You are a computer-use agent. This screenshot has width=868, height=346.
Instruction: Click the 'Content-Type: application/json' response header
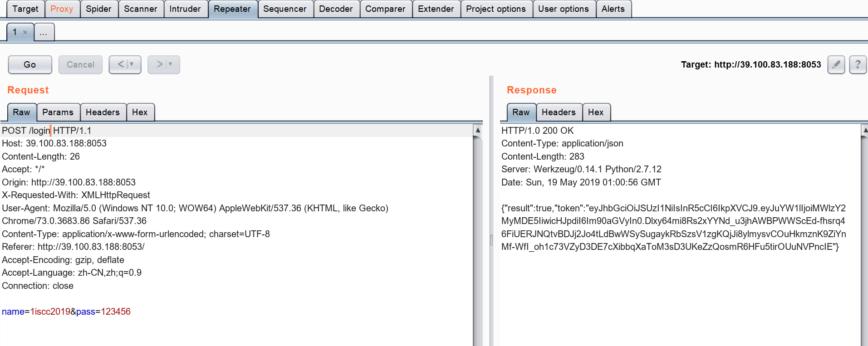point(563,143)
